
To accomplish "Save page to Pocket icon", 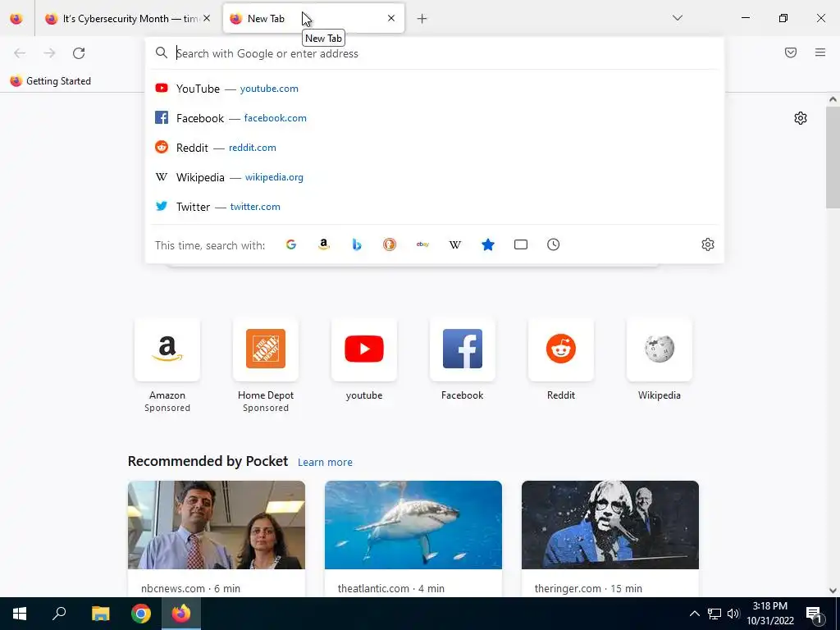I will click(791, 52).
